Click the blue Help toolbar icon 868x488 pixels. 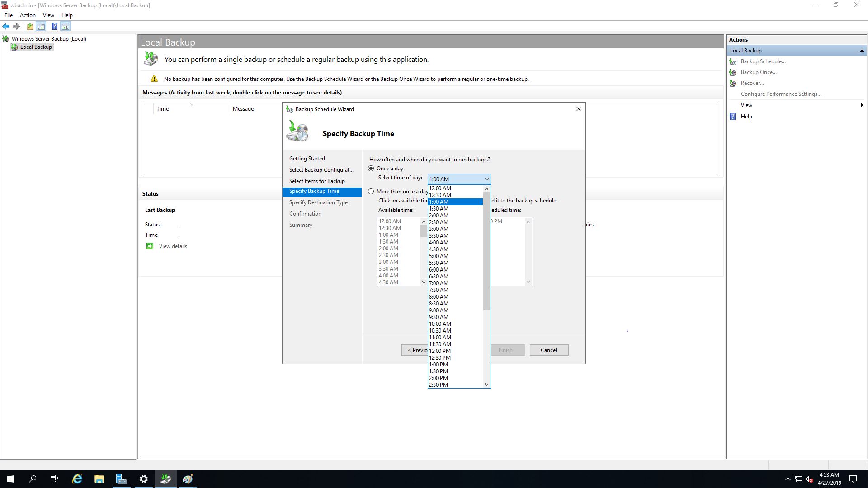coord(54,26)
